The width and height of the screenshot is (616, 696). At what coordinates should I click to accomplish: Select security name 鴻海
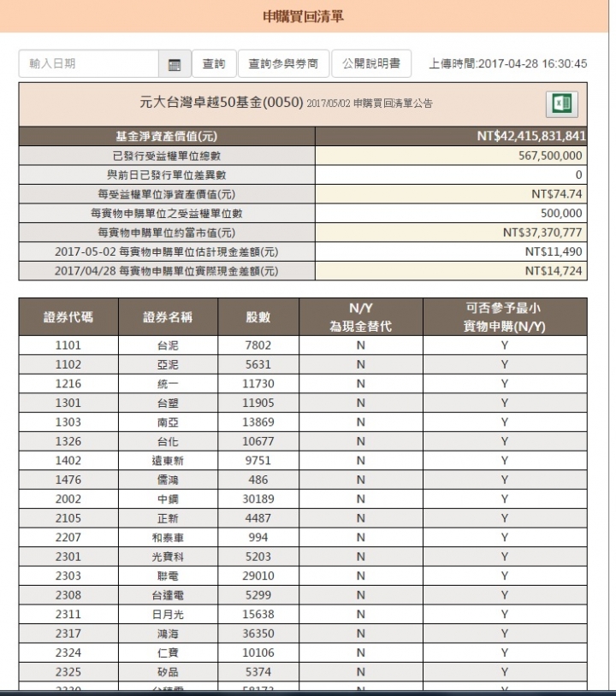pos(168,634)
